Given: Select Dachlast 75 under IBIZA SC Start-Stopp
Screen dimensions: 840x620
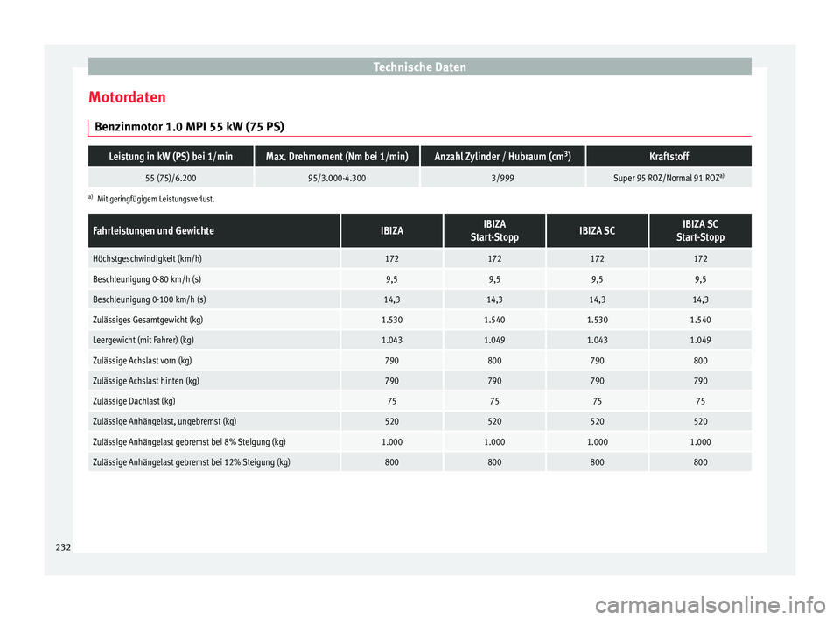Looking at the screenshot, I should click(700, 401).
